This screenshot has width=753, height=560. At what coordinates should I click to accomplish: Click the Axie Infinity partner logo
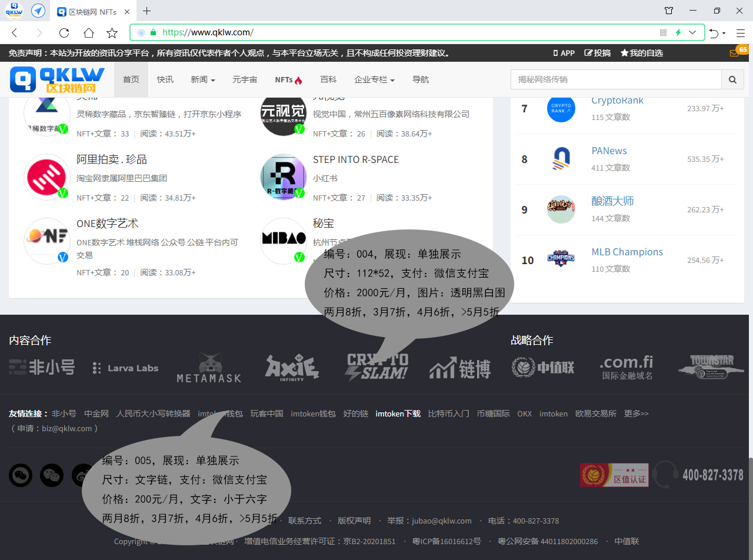tap(292, 368)
